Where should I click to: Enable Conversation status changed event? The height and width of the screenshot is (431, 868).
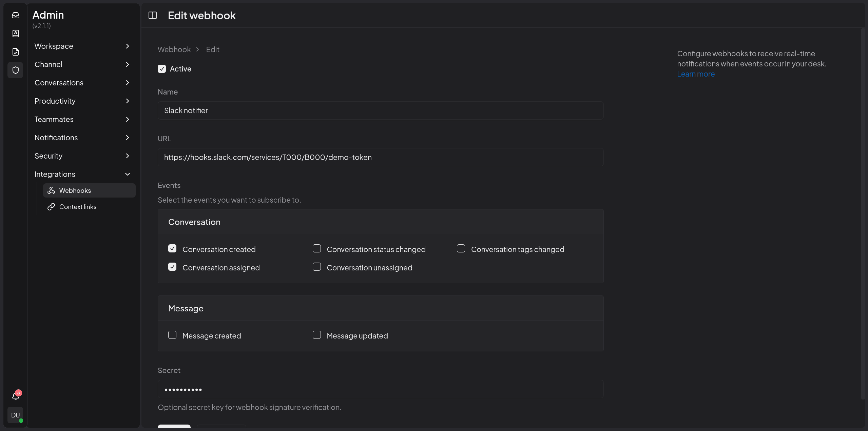(x=317, y=249)
